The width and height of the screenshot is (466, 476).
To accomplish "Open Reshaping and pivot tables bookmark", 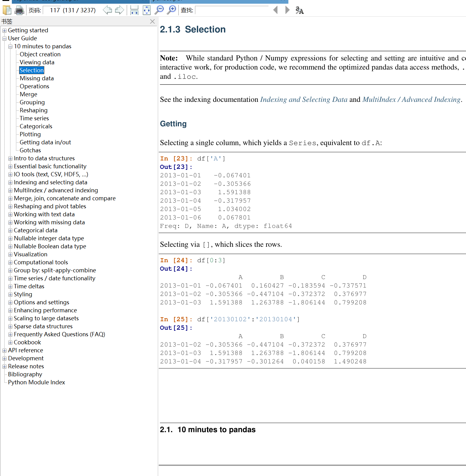I will (50, 206).
